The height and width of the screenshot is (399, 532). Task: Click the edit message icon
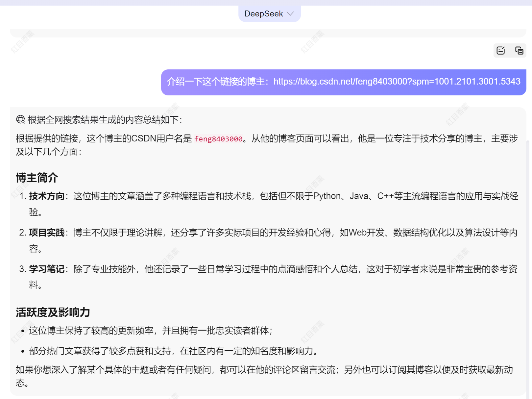click(501, 50)
